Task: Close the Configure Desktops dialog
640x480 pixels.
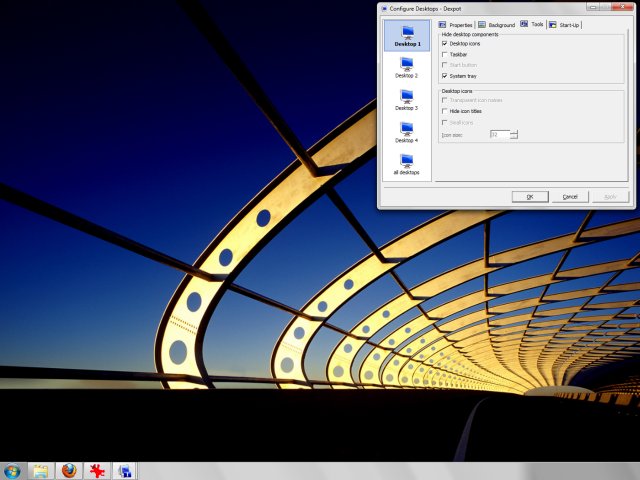Action: pos(623,7)
